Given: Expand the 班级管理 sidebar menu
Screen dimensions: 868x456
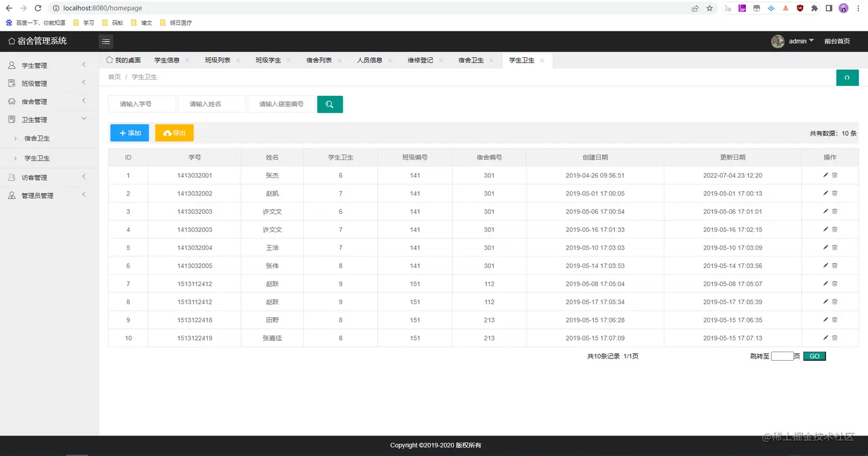Looking at the screenshot, I should click(49, 83).
